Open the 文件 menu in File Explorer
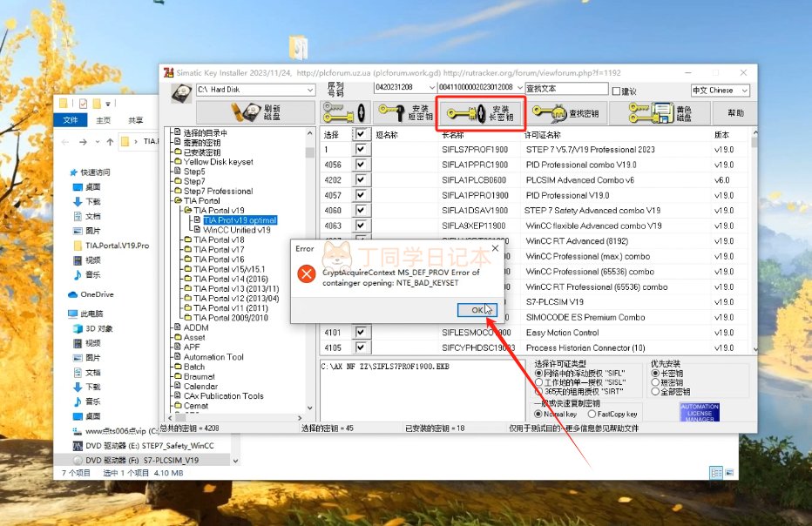This screenshot has width=812, height=526. click(71, 120)
